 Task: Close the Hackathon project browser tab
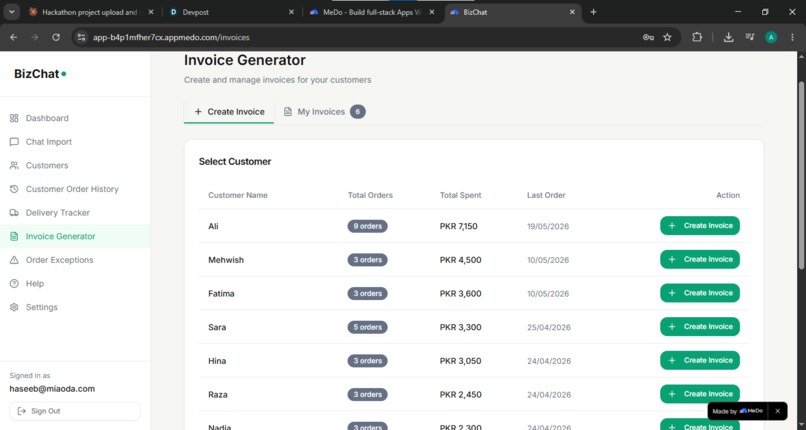pos(151,12)
